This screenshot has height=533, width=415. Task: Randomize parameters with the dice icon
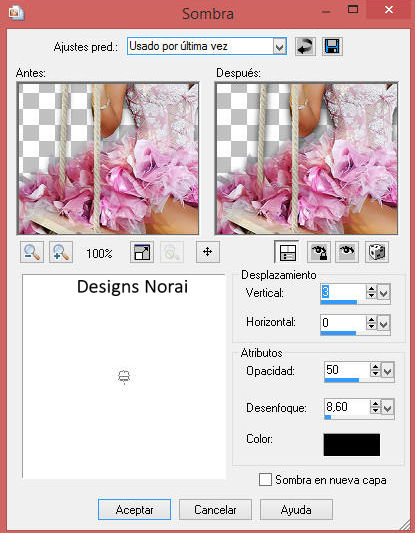pos(377,252)
